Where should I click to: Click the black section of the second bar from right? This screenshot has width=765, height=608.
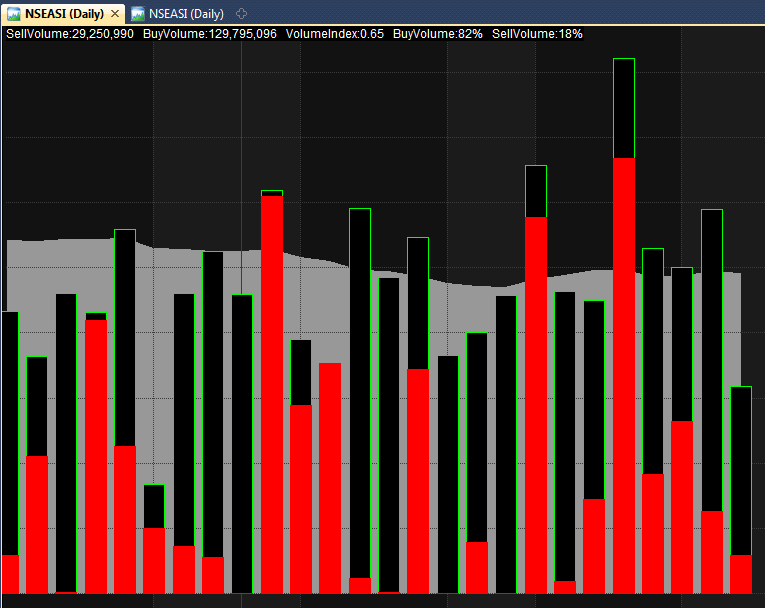[x=712, y=360]
